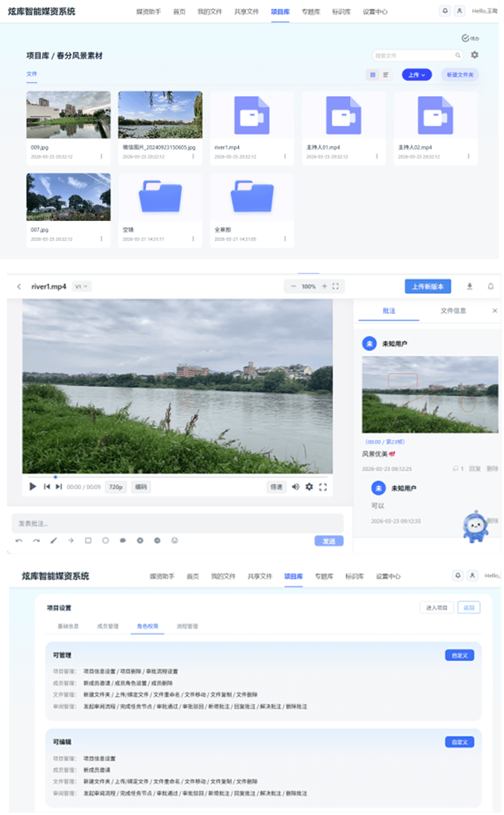
Task: Click 自定义 for 可编辑 role
Action: 459,742
